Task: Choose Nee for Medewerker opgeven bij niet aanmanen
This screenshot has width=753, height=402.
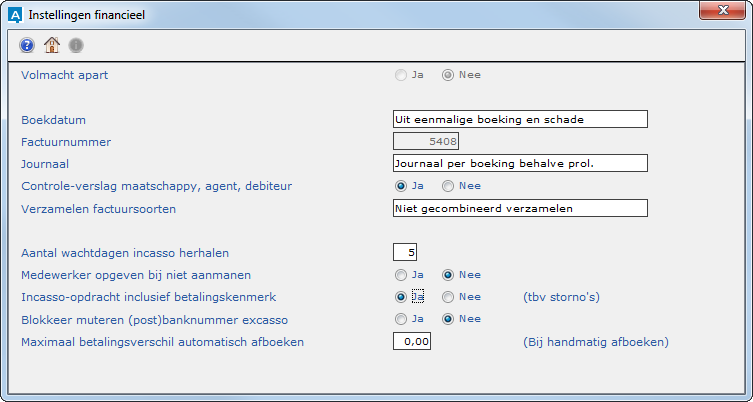Action: (x=449, y=275)
